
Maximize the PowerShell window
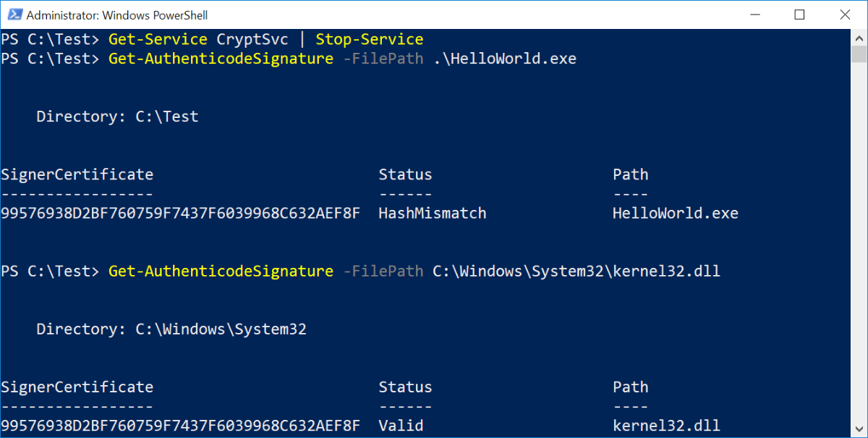click(x=799, y=14)
